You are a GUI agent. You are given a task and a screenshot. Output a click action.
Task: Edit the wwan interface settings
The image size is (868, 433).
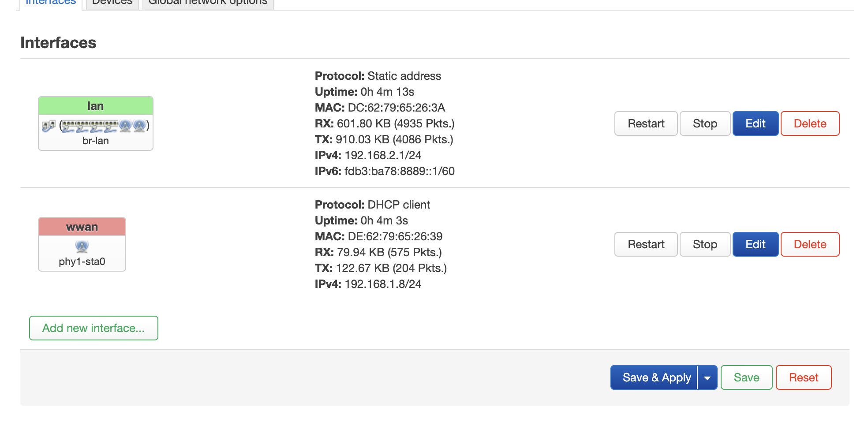coord(755,244)
